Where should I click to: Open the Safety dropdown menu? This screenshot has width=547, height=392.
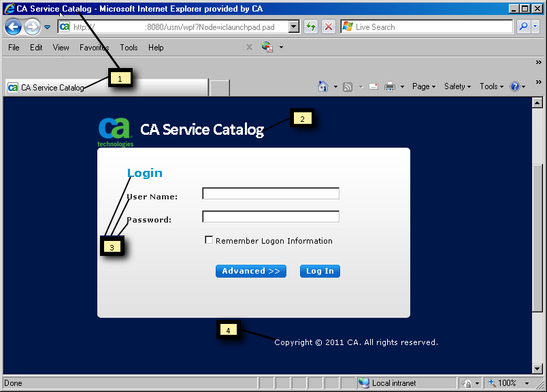coord(456,86)
